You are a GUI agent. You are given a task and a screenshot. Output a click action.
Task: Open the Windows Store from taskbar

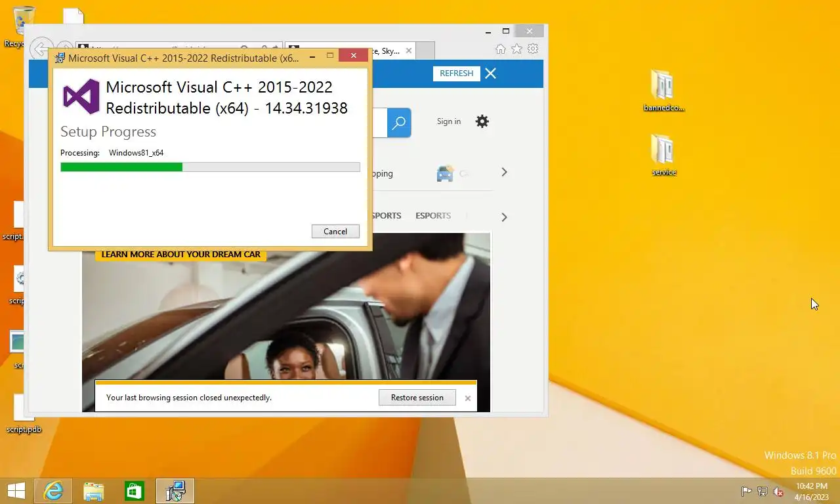pyautogui.click(x=135, y=491)
